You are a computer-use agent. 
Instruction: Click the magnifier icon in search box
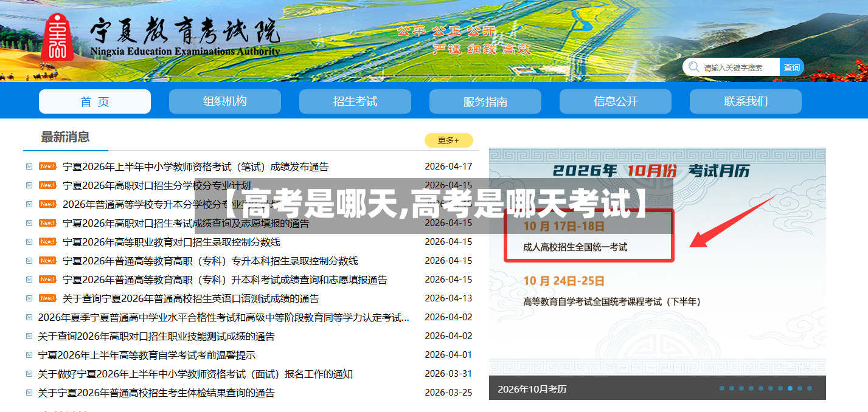point(693,67)
